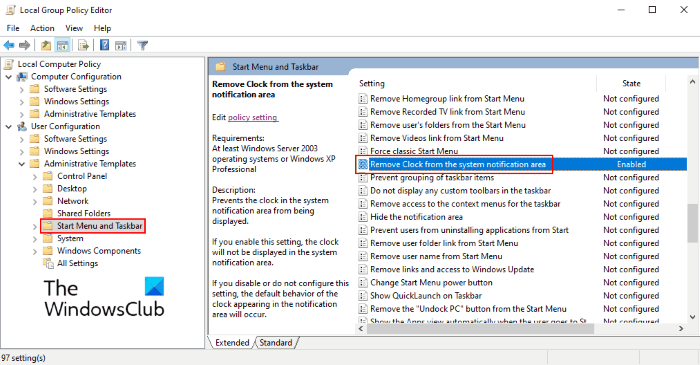Screen dimensions: 700x365
Task: Open the Action menu
Action: [42, 28]
